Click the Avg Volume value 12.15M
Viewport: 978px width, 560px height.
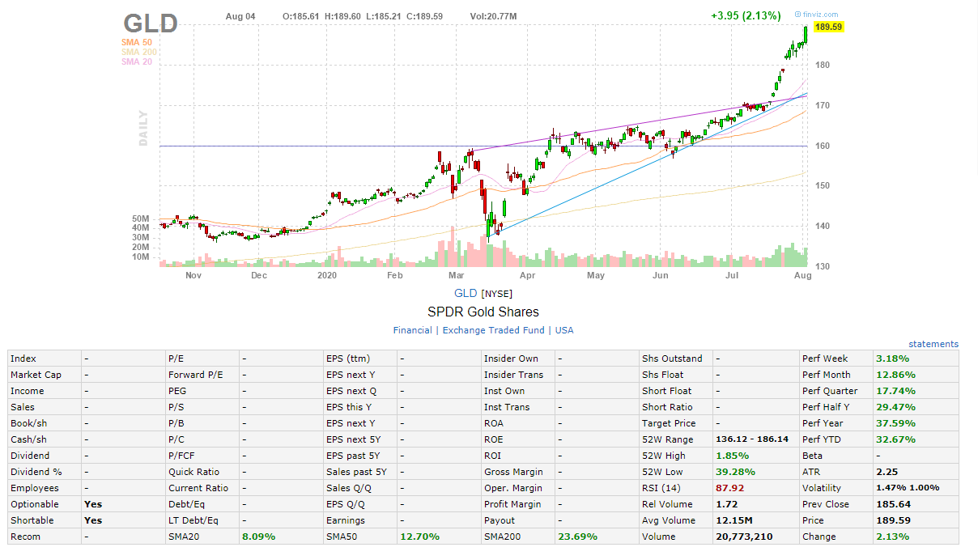pos(734,520)
